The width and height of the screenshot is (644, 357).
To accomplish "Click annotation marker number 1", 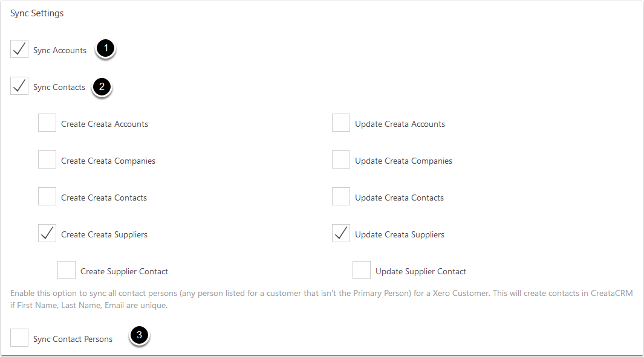I will coord(106,48).
